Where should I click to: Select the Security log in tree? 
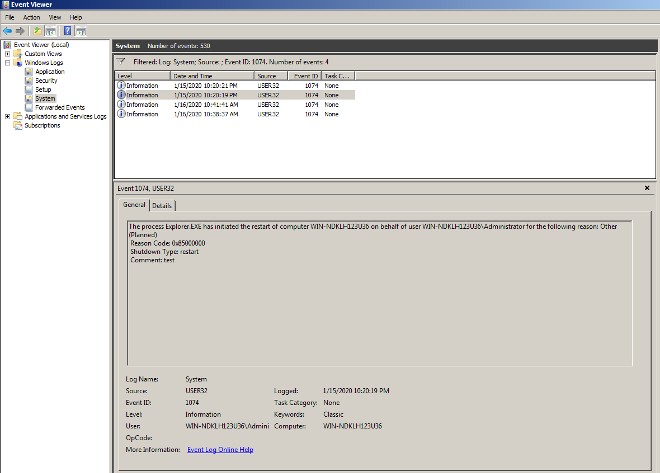click(x=46, y=81)
